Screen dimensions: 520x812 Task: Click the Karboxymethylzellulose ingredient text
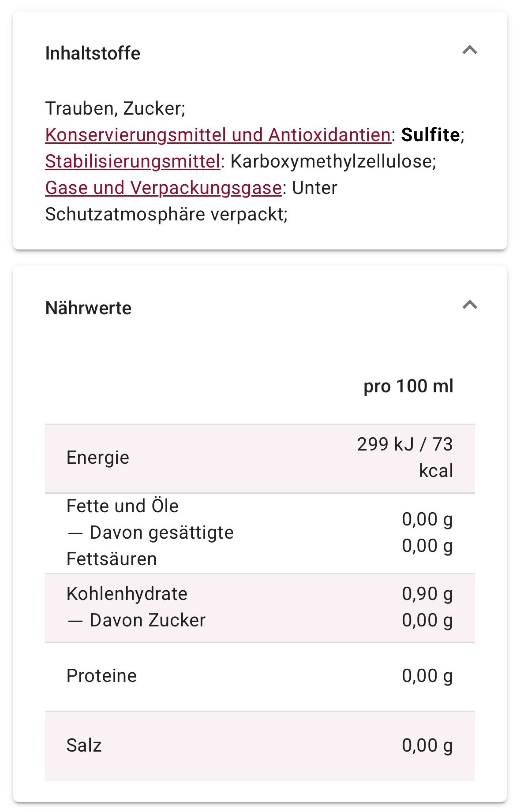(333, 161)
